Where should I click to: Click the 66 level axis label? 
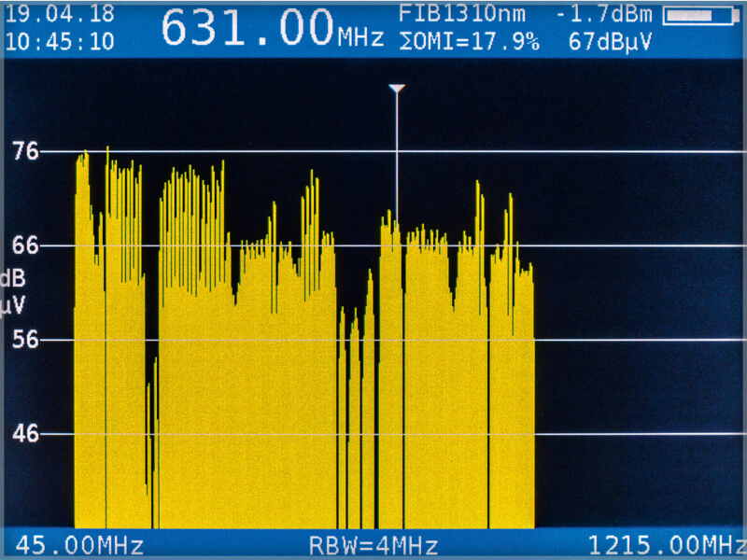(x=25, y=245)
